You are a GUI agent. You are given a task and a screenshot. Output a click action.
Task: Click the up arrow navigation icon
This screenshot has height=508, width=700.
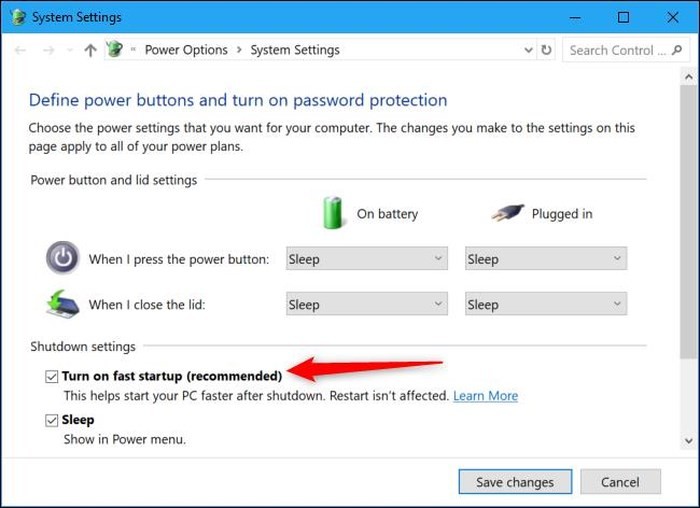[x=90, y=50]
